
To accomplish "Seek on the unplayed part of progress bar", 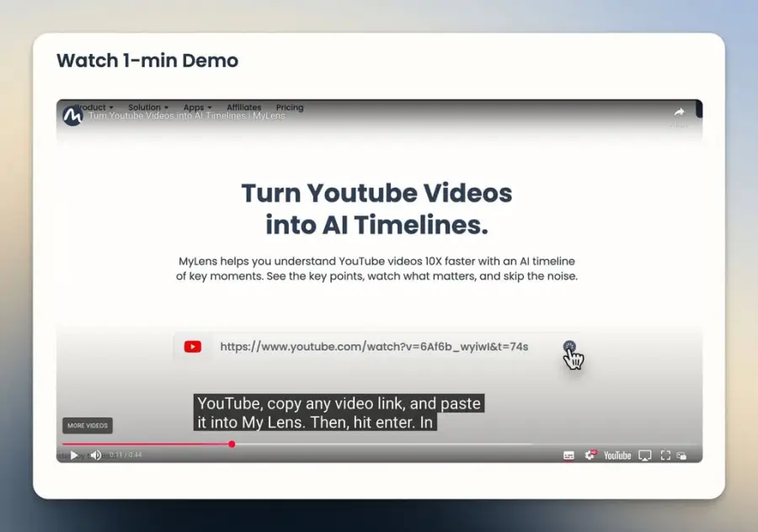I will coord(464,444).
